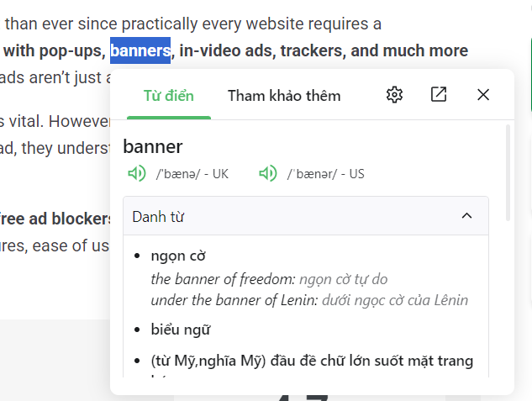Click the example "the banner of freedom"
532x401 pixels.
pos(223,278)
